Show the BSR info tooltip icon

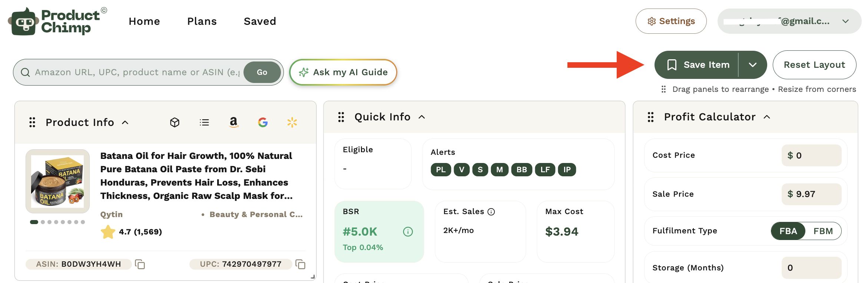click(408, 232)
